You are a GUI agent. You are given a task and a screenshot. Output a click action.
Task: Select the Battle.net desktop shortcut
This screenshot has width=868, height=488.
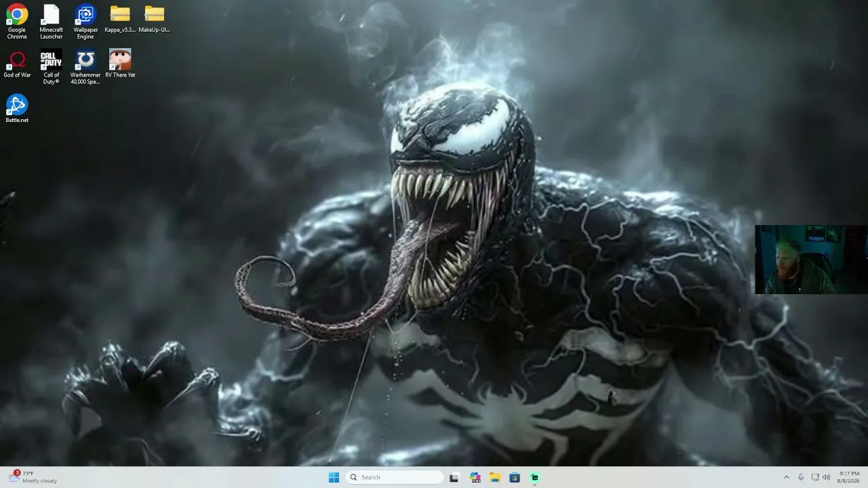pyautogui.click(x=17, y=108)
